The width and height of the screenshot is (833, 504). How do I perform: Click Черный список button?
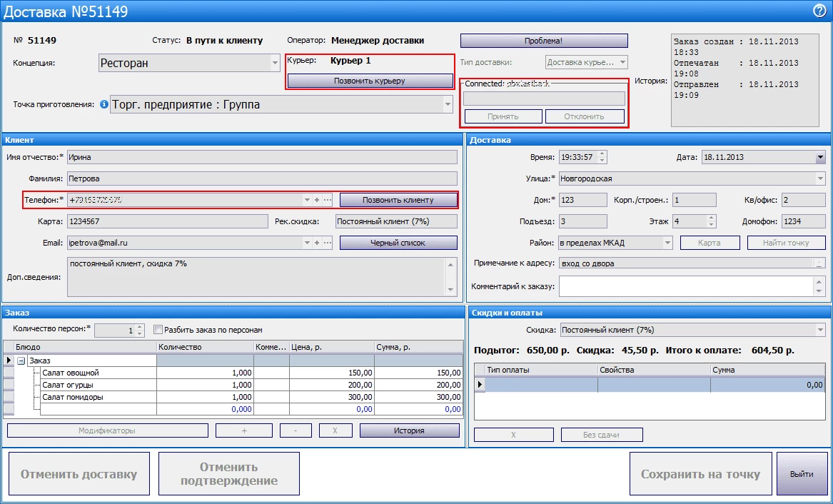398,243
